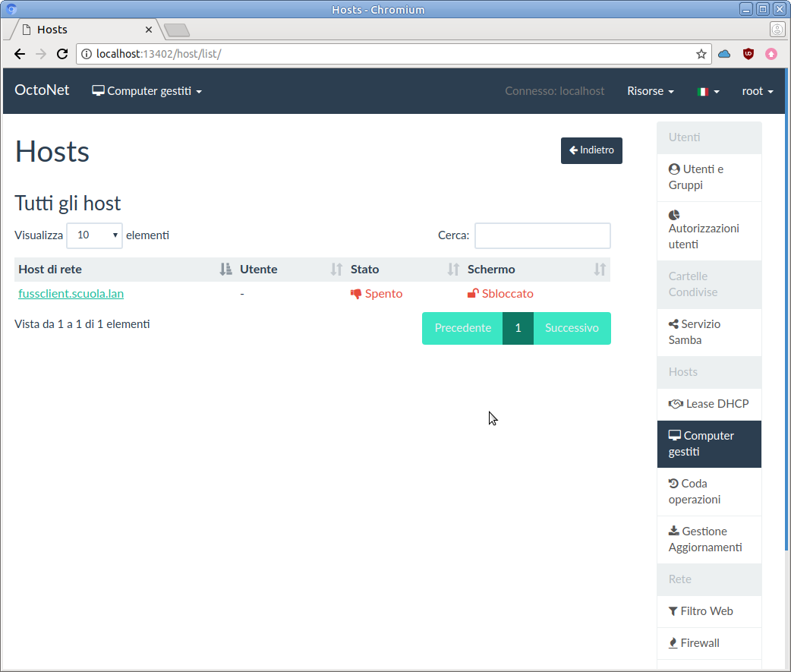Click 'Vista da 1 a 1 di 1 elementi' text
This screenshot has width=791, height=672.
tap(82, 324)
